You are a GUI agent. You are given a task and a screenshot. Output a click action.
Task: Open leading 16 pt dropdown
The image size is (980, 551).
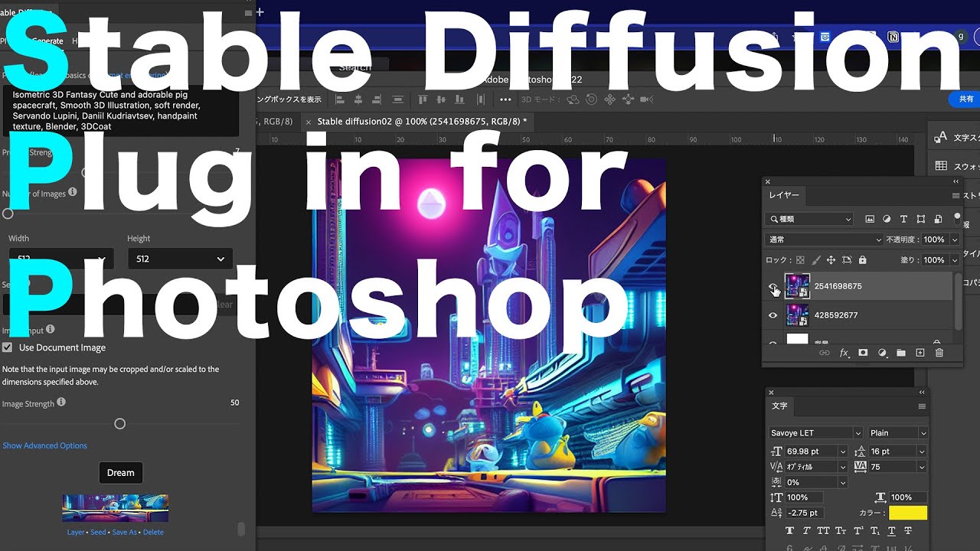(923, 452)
